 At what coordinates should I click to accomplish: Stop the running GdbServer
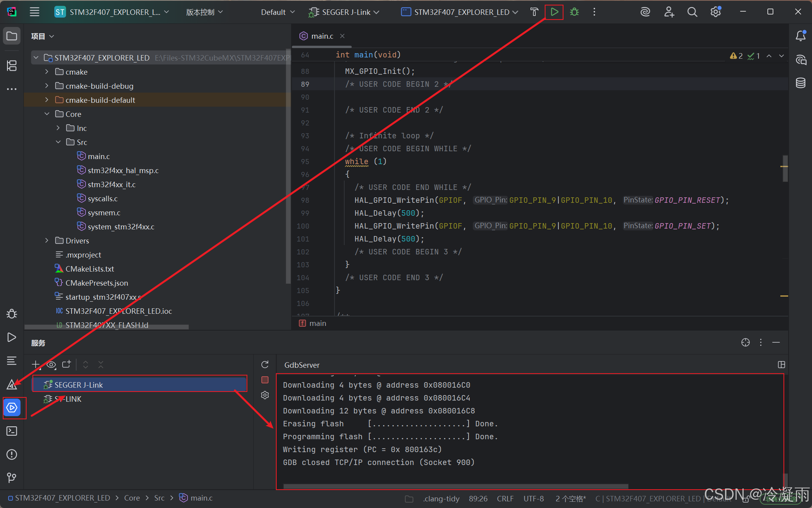(265, 380)
